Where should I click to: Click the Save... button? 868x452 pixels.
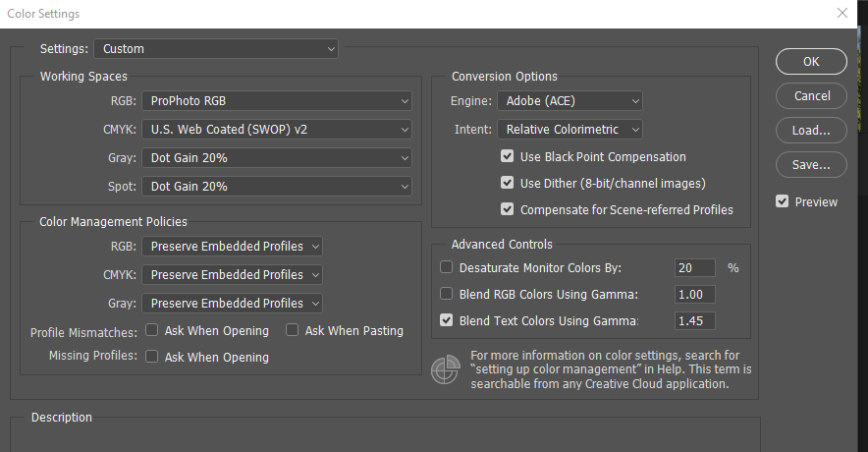click(x=811, y=164)
